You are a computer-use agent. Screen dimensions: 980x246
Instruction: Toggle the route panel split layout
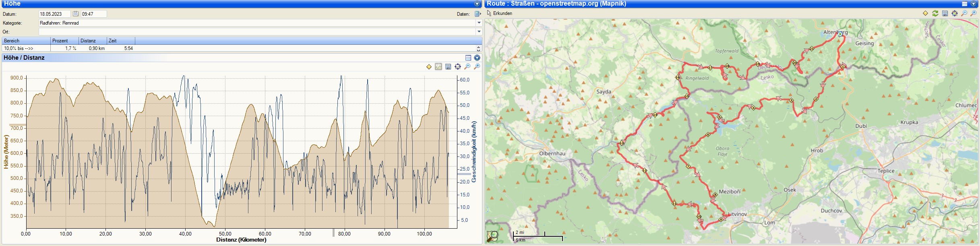(x=965, y=4)
